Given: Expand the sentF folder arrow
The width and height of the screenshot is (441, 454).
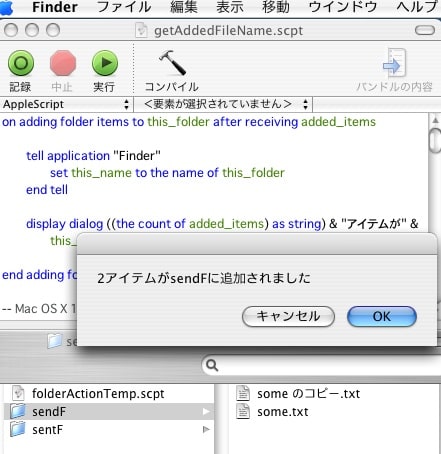Looking at the screenshot, I should click(x=206, y=429).
